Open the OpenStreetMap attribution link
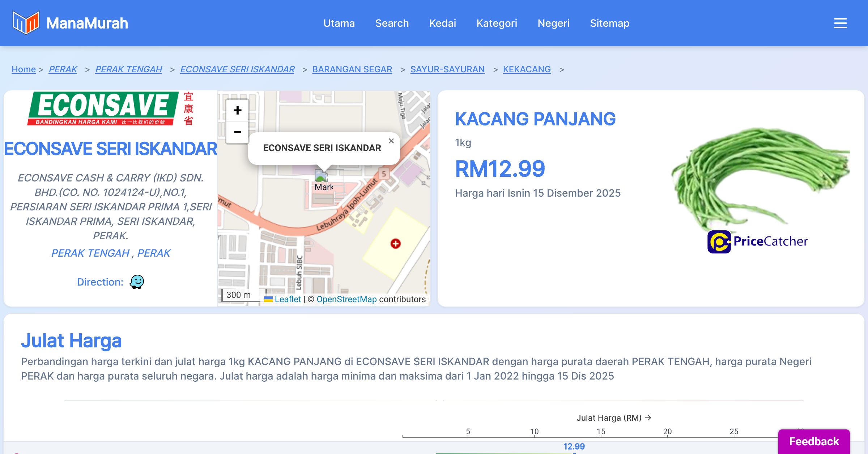 click(346, 299)
